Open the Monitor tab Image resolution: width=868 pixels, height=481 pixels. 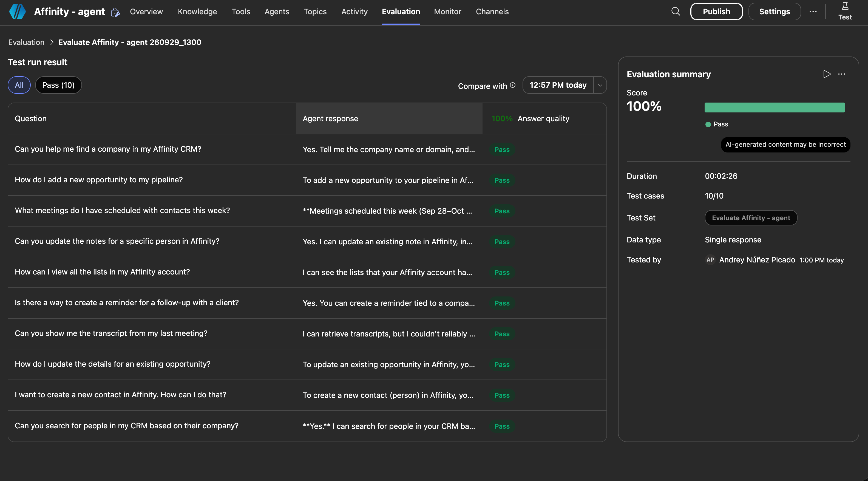(447, 12)
